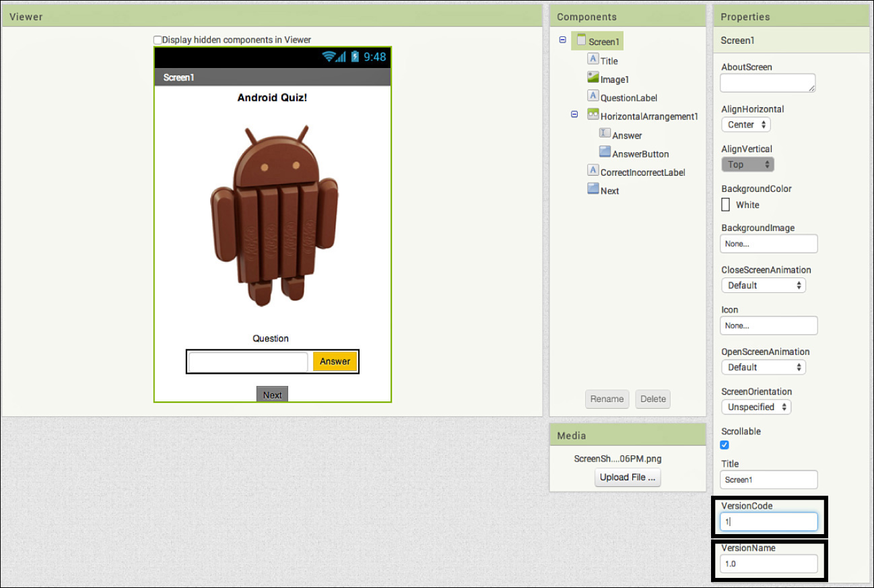The width and height of the screenshot is (874, 588).
Task: Click the Next button in the Viewer
Action: [x=272, y=395]
